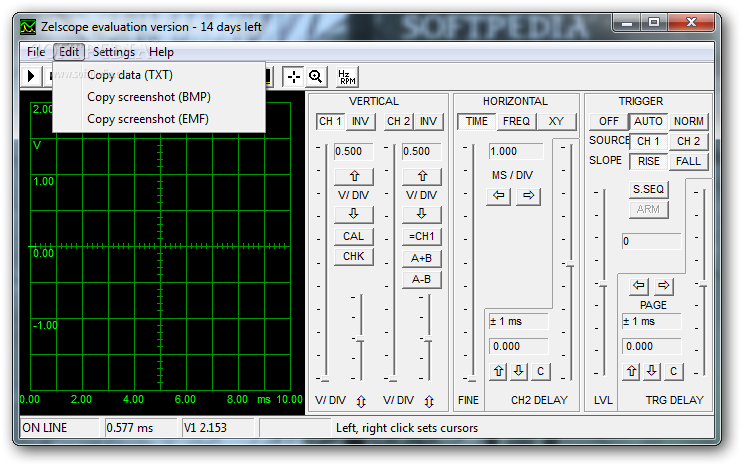Click C button under CH2 DELAY
The width and height of the screenshot is (742, 466).
[540, 371]
